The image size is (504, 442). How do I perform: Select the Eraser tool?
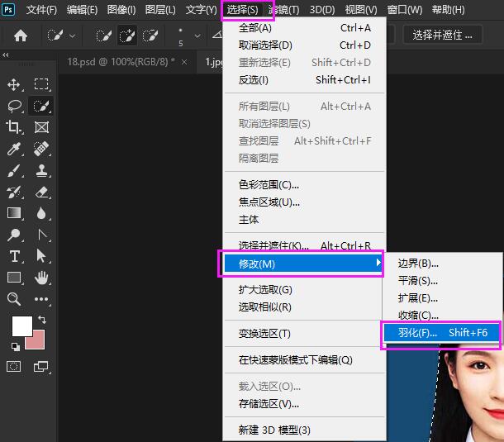[41, 192]
